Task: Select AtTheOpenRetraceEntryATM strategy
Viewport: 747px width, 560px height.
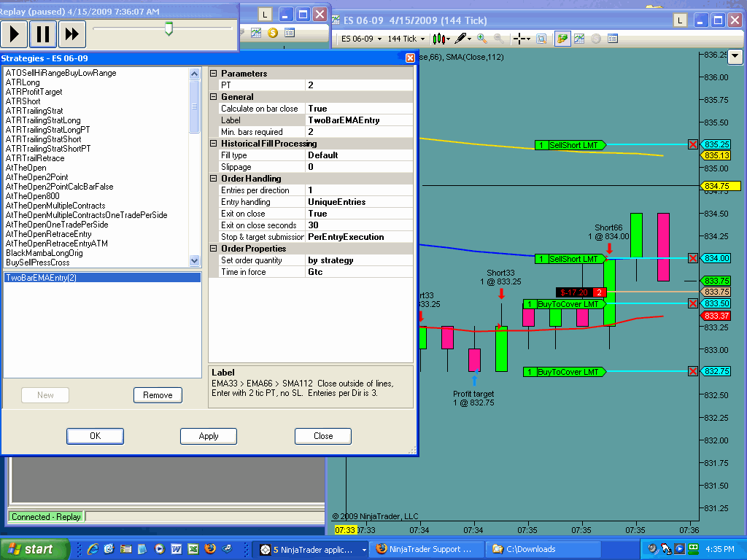Action: (57, 244)
